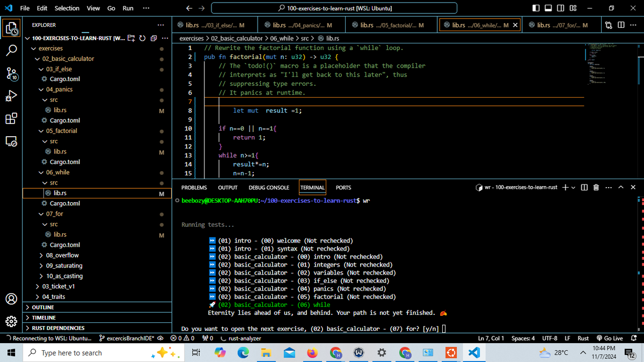Image resolution: width=644 pixels, height=362 pixels.
Task: Open the Search view in activity bar
Action: pos(11,50)
